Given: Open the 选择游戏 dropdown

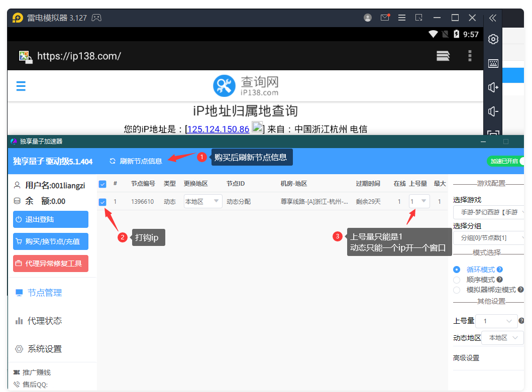Looking at the screenshot, I should [x=489, y=212].
